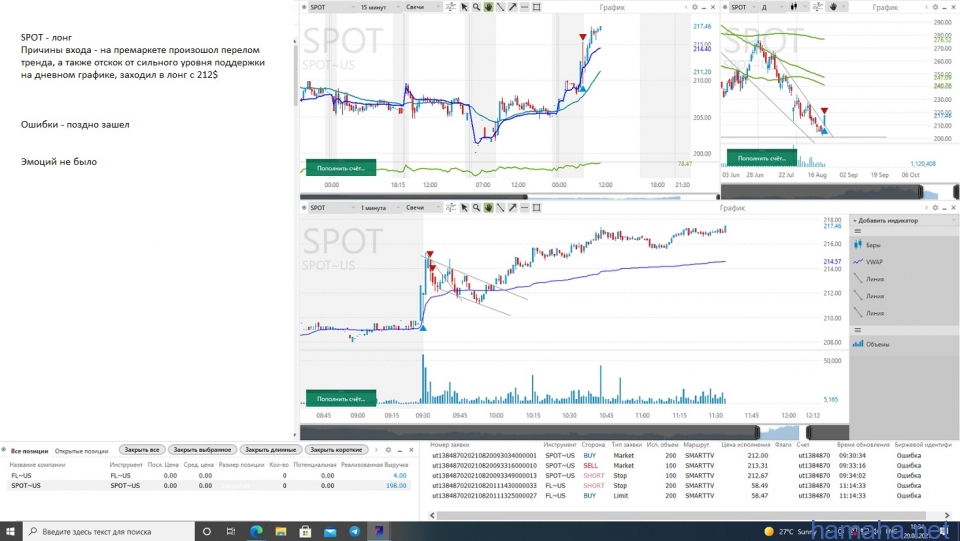Viewport: 960px width, 541px height.
Task: Open the '15 минут' timeframe dropdown
Action: [x=380, y=7]
